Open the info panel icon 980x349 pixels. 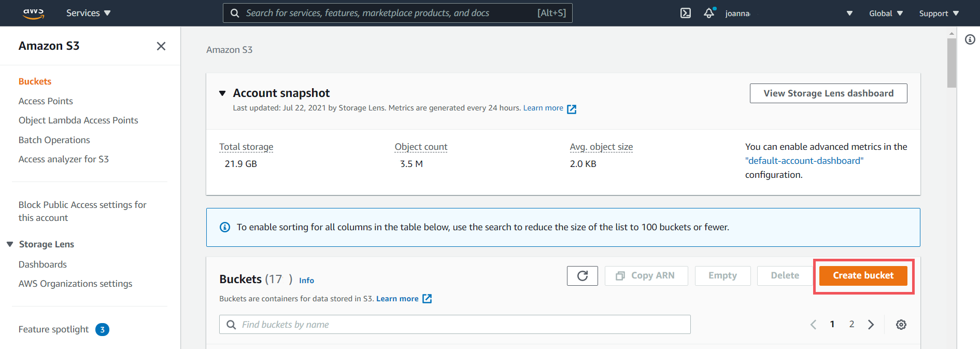click(x=970, y=39)
